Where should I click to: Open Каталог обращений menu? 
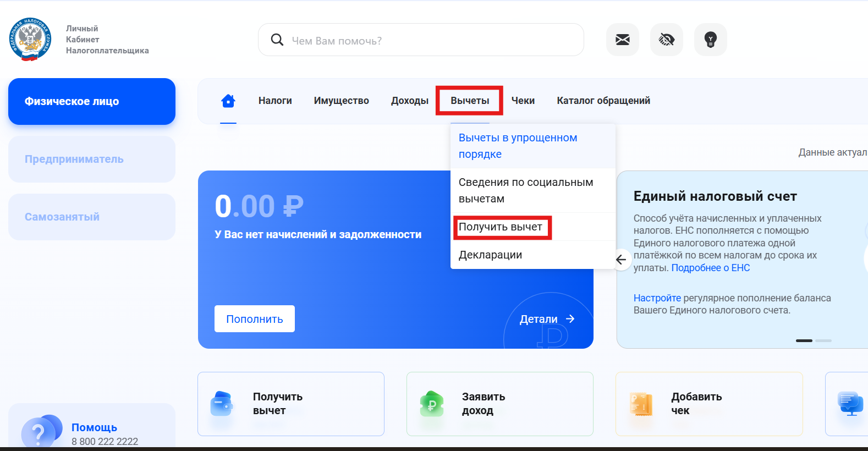603,101
